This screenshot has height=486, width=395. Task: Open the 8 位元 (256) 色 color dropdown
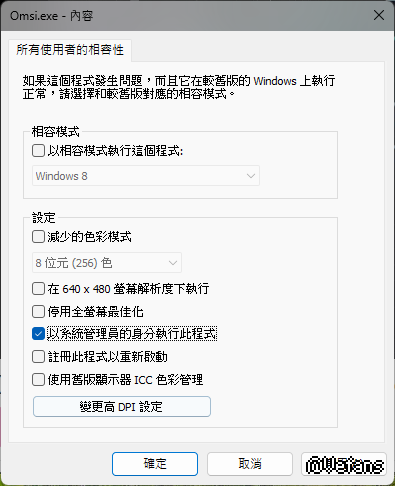107,263
